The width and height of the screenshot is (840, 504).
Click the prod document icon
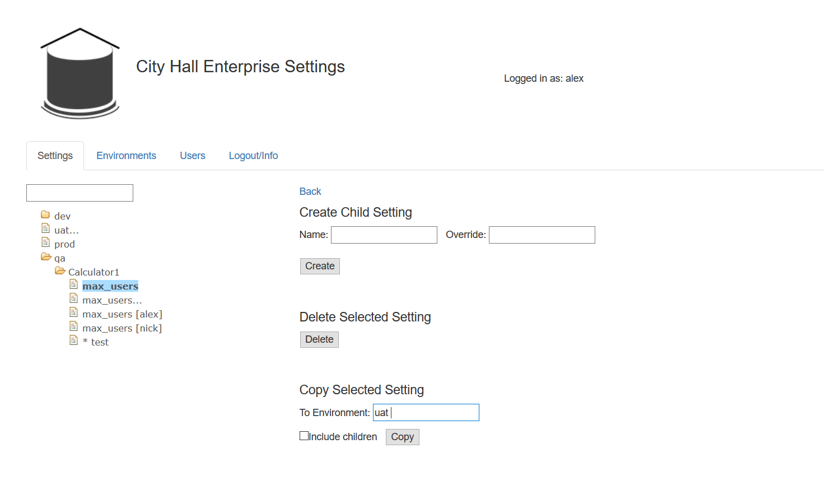46,242
